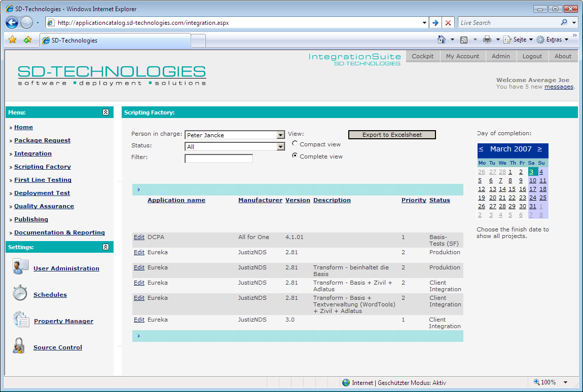Sort by Description column header
Viewport: 583px width, 392px height.
pos(332,200)
